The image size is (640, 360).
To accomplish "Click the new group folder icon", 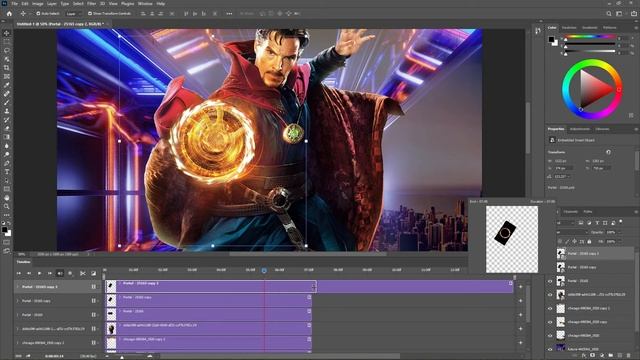I will point(611,356).
